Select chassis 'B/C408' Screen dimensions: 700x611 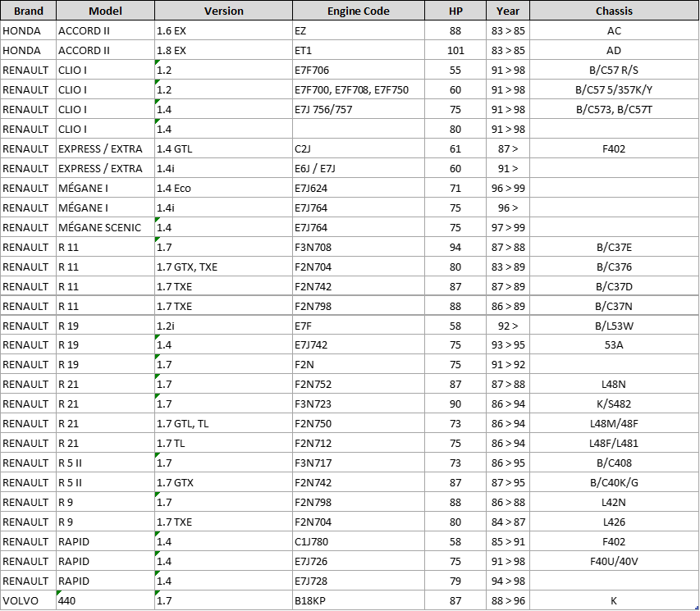pyautogui.click(x=615, y=463)
